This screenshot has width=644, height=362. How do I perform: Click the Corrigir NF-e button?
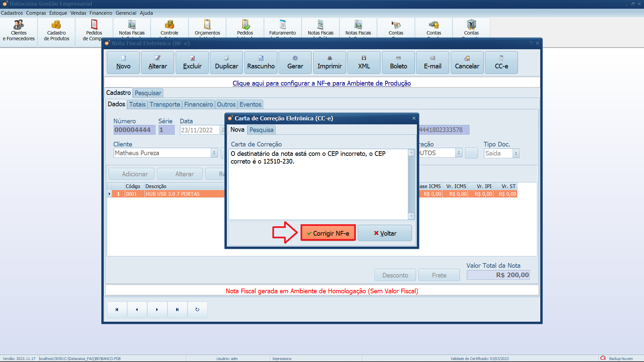click(x=328, y=233)
